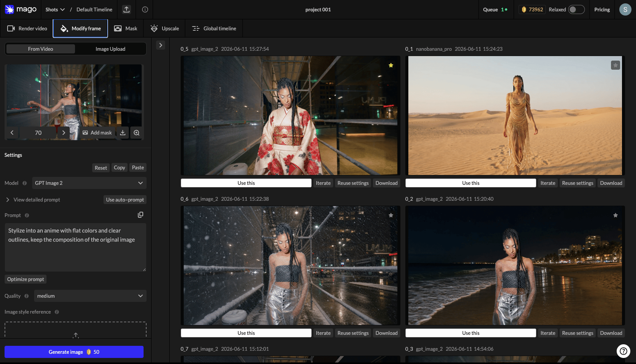Open the help question mark button

coord(623,351)
